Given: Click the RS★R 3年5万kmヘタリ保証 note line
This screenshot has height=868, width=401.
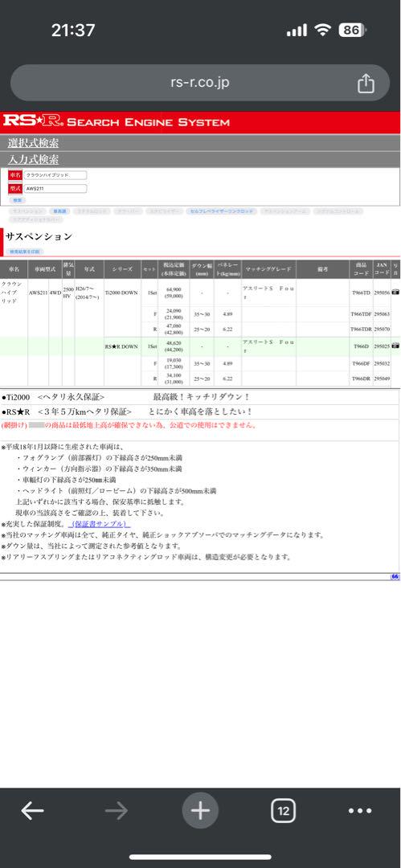Looking at the screenshot, I should coord(127,411).
